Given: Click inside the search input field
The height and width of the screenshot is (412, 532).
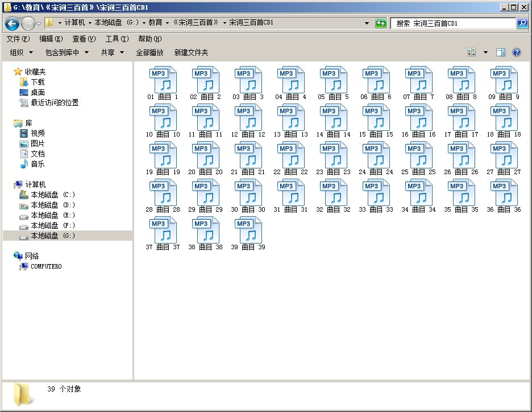Looking at the screenshot, I should pyautogui.click(x=449, y=23).
